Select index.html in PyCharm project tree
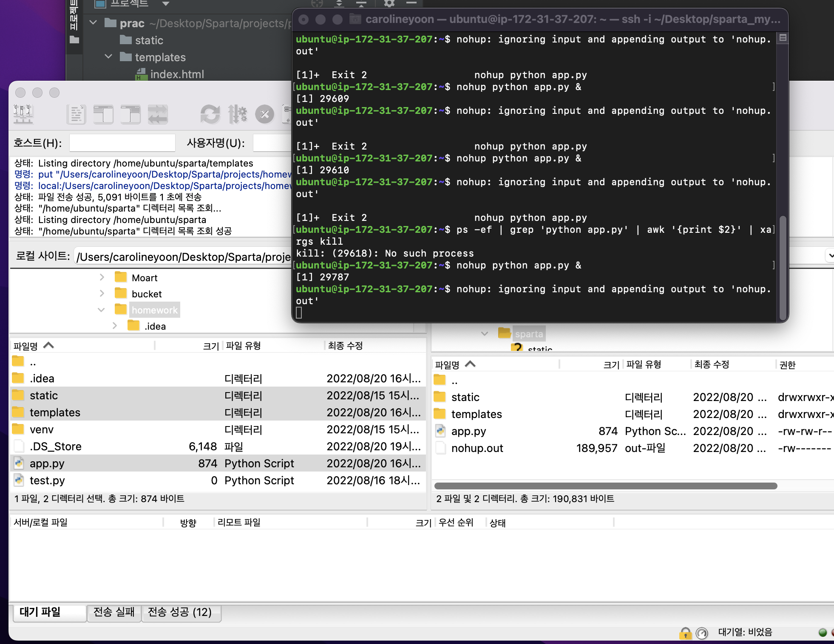 coord(170,74)
